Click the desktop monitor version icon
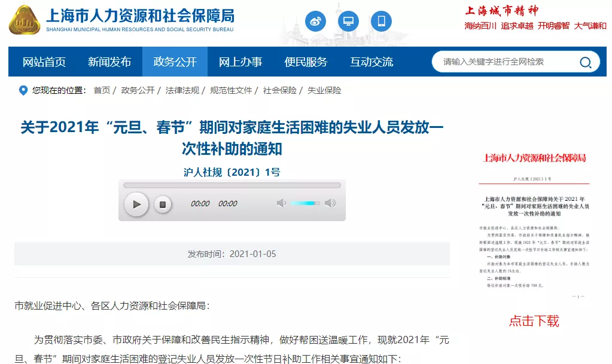 click(x=348, y=21)
